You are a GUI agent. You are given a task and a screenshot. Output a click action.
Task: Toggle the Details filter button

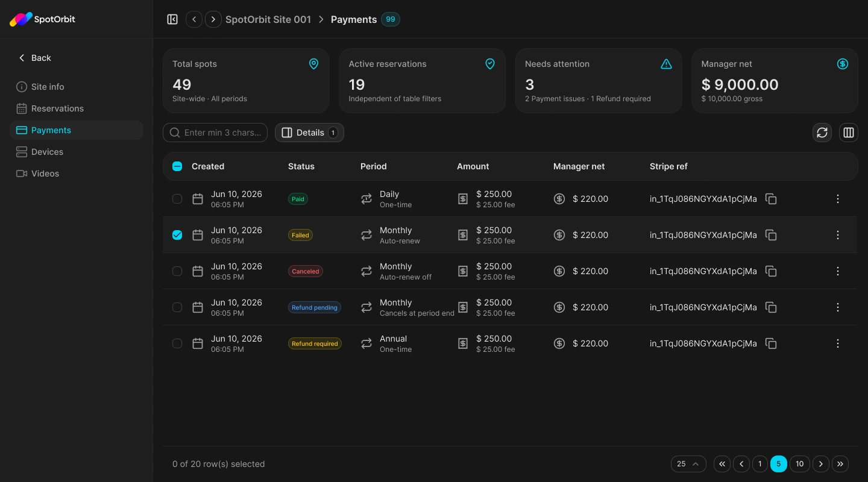point(309,133)
